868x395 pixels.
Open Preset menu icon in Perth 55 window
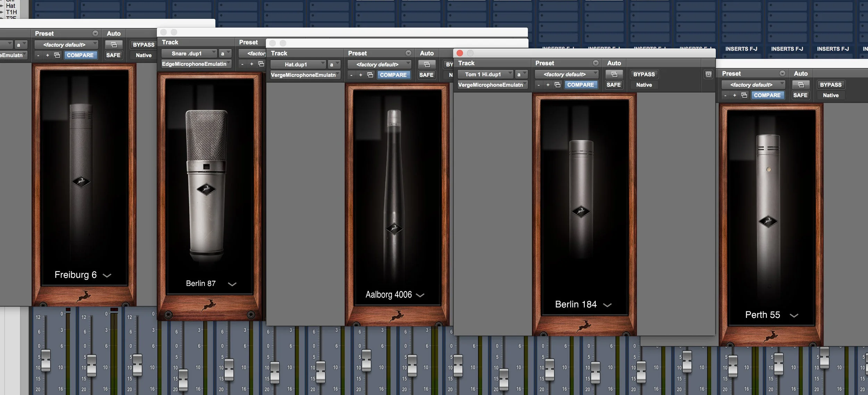tap(782, 73)
